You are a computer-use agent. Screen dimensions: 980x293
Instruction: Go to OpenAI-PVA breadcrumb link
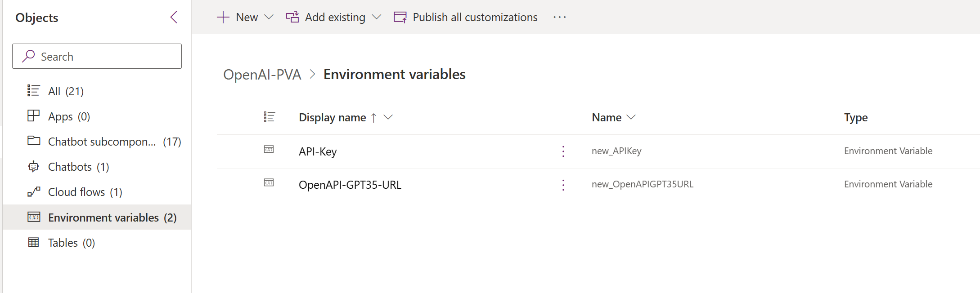[262, 74]
